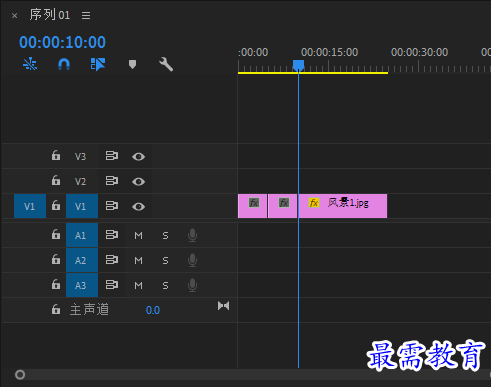The height and width of the screenshot is (387, 491).
Task: Target the V3 track header
Action: click(80, 156)
